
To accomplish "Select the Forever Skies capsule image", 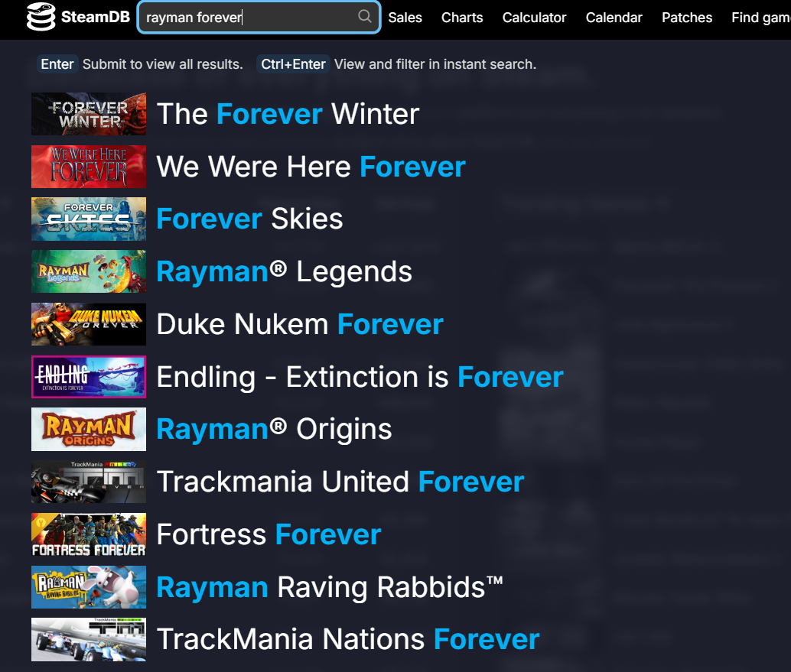I will pos(89,219).
